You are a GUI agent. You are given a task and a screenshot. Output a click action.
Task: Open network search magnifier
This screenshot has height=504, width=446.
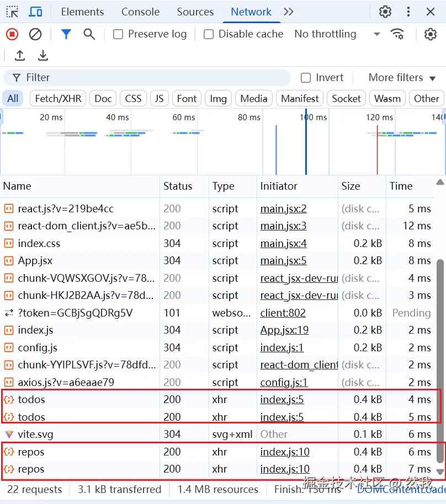pyautogui.click(x=89, y=34)
